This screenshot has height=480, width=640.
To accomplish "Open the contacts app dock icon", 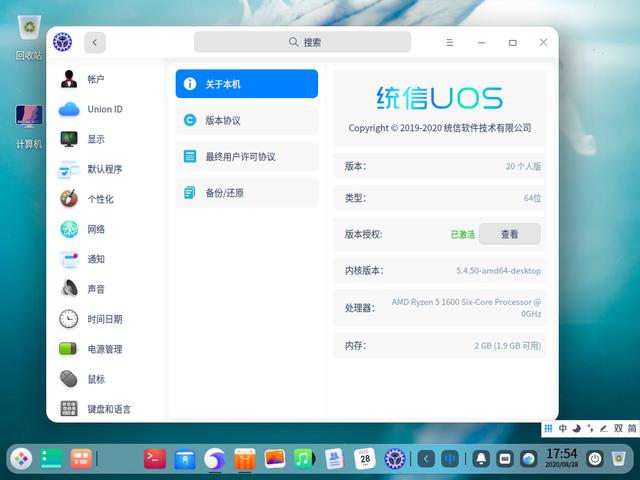I will click(x=334, y=459).
